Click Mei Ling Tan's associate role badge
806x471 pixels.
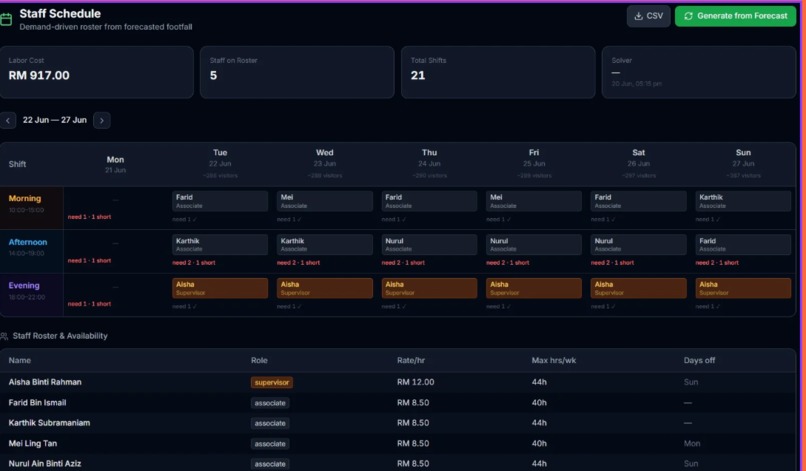(x=270, y=444)
